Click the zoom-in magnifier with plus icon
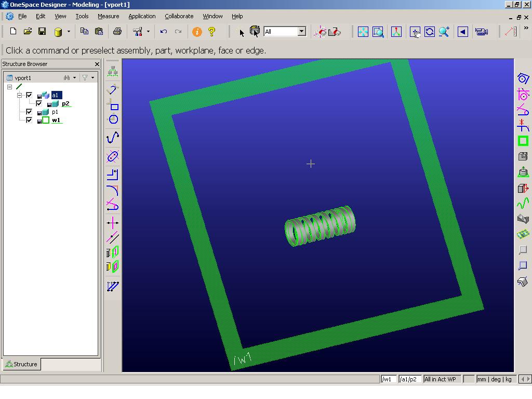Viewport: 532px width, 399px height. tap(444, 32)
